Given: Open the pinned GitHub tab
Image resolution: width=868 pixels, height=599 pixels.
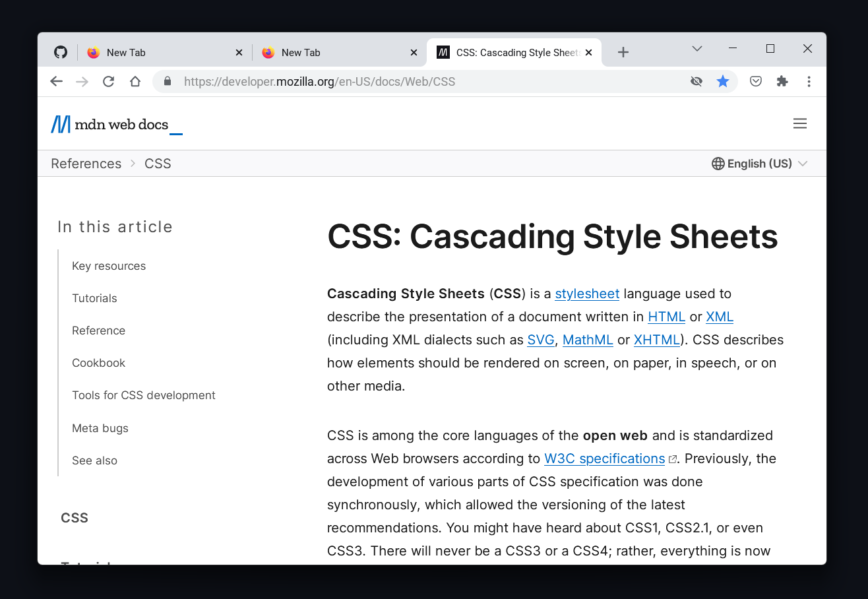Looking at the screenshot, I should [x=61, y=53].
